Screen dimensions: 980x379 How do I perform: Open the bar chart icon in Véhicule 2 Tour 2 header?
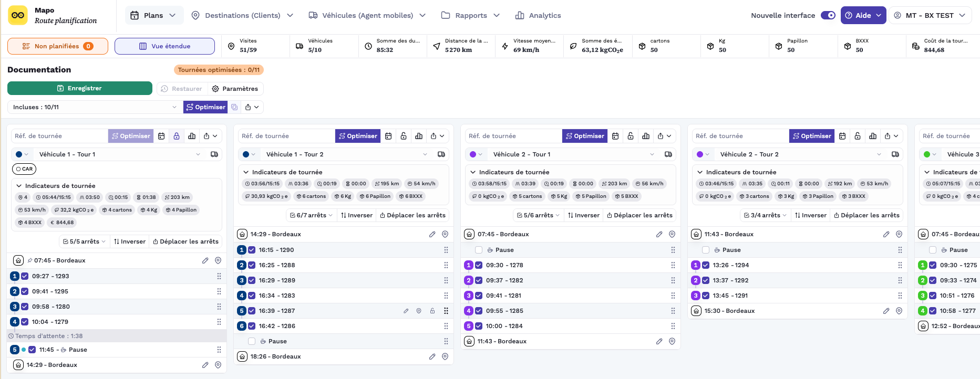coord(873,136)
